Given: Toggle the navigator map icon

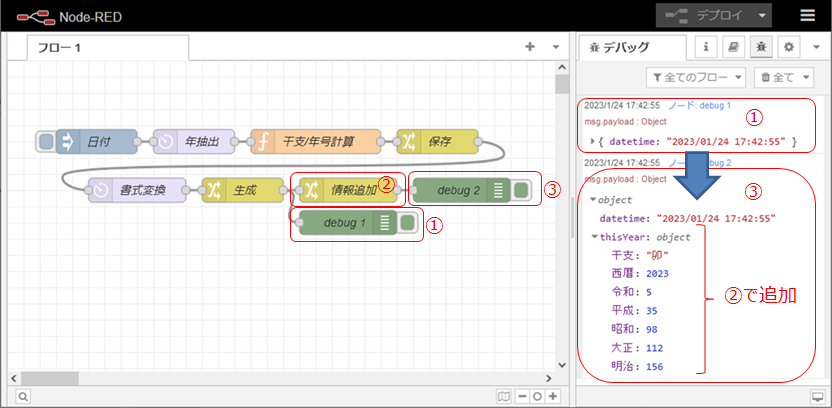Looking at the screenshot, I should point(506,396).
